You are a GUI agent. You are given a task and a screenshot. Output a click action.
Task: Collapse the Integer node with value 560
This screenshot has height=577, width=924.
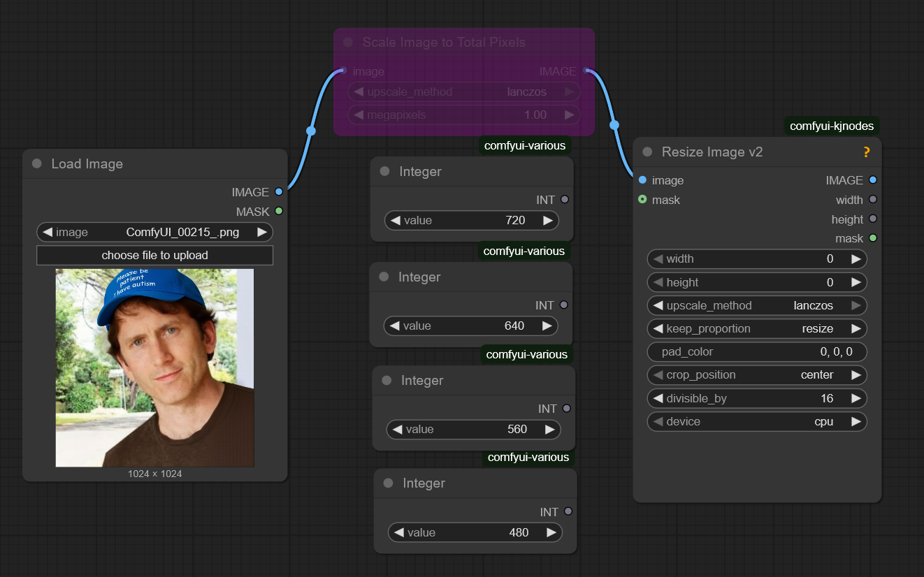(387, 380)
